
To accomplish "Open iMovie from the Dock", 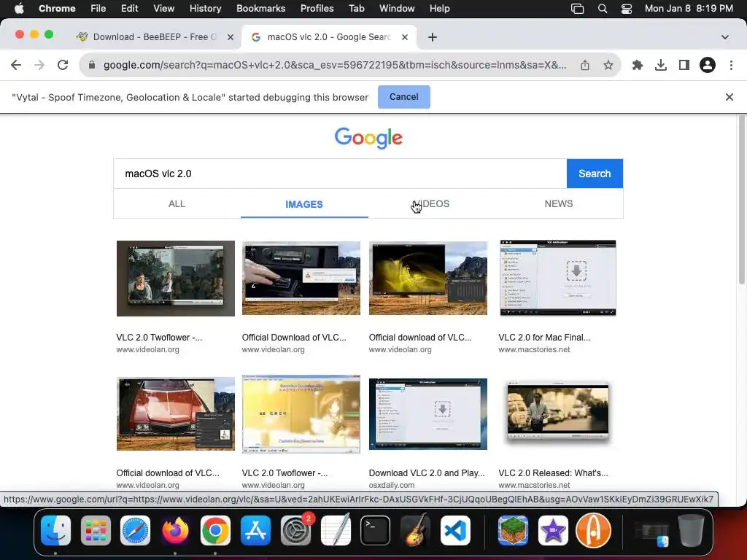I will click(x=553, y=531).
